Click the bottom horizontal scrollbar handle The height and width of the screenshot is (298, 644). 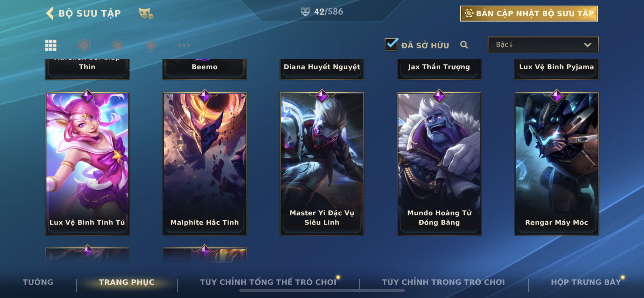tap(322, 291)
